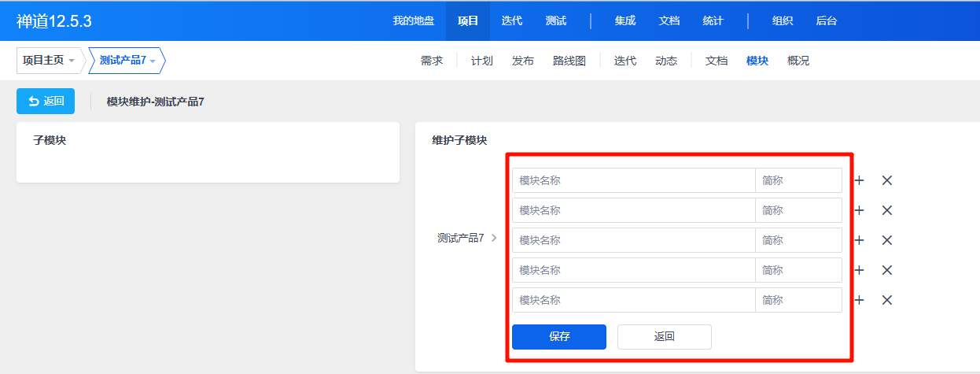Viewport: 980px width, 374px height.
Task: Open 集成 in top navigation
Action: [625, 21]
